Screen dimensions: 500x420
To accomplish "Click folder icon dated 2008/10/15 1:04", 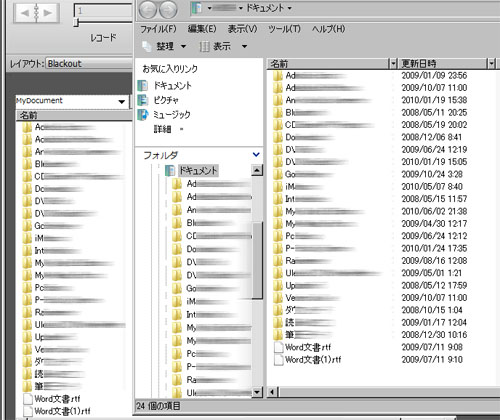I will click(278, 310).
